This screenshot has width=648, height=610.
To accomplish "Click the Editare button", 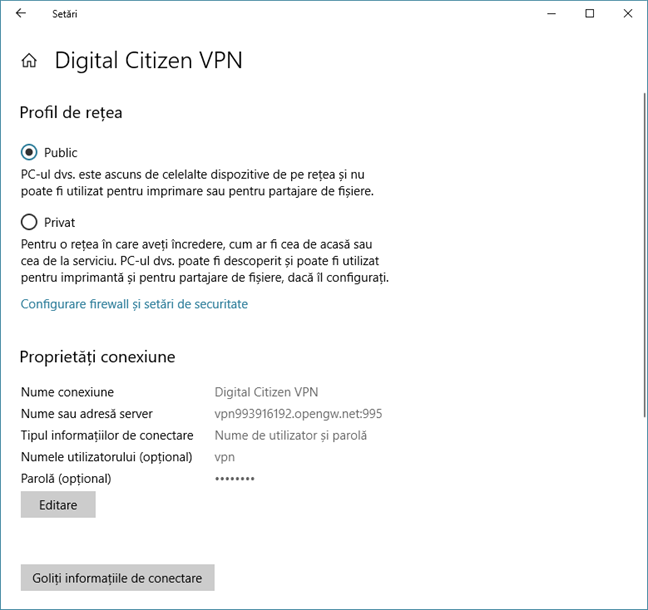I will point(58,505).
